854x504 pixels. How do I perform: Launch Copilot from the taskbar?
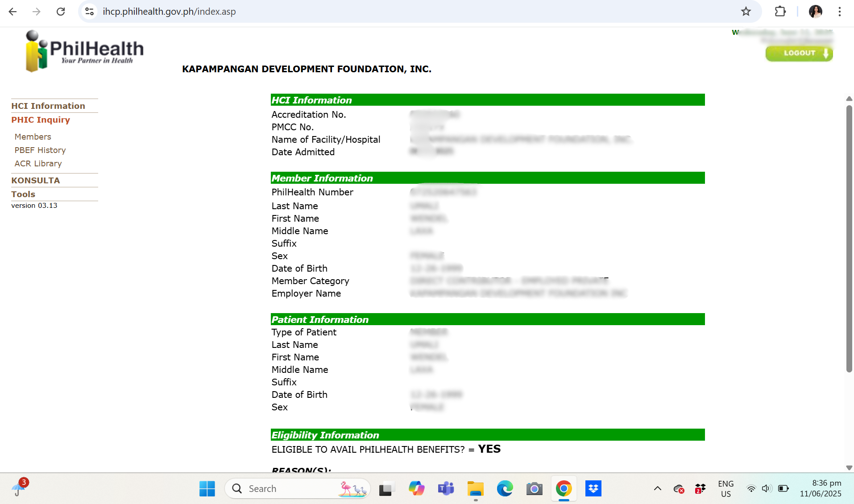pyautogui.click(x=416, y=489)
